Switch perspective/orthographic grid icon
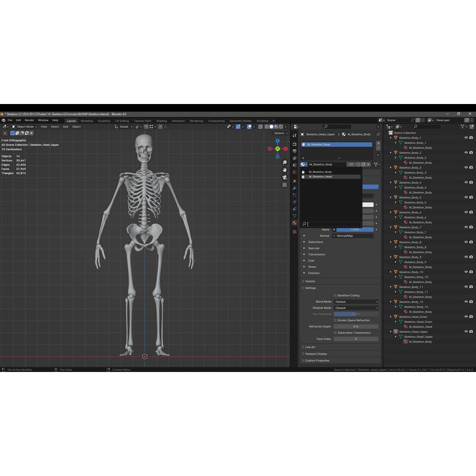 [284, 185]
